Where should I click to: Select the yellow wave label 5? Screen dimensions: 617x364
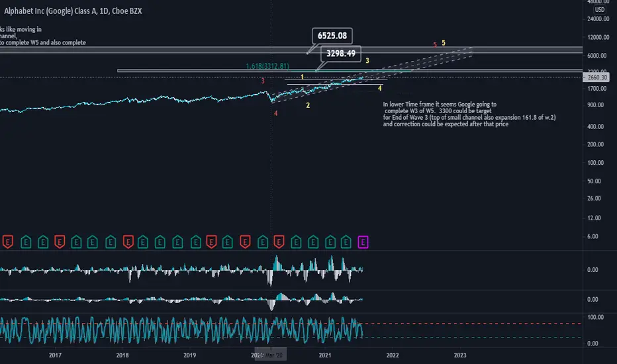444,42
